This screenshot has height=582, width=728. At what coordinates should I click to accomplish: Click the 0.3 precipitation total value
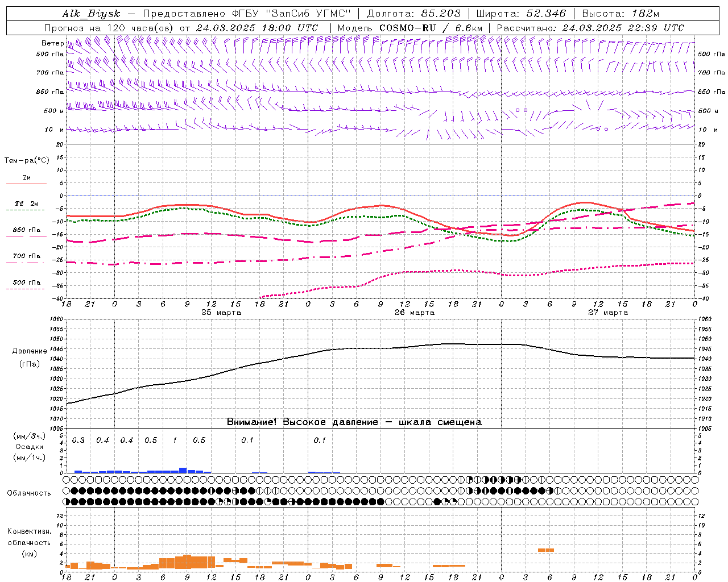pos(78,440)
